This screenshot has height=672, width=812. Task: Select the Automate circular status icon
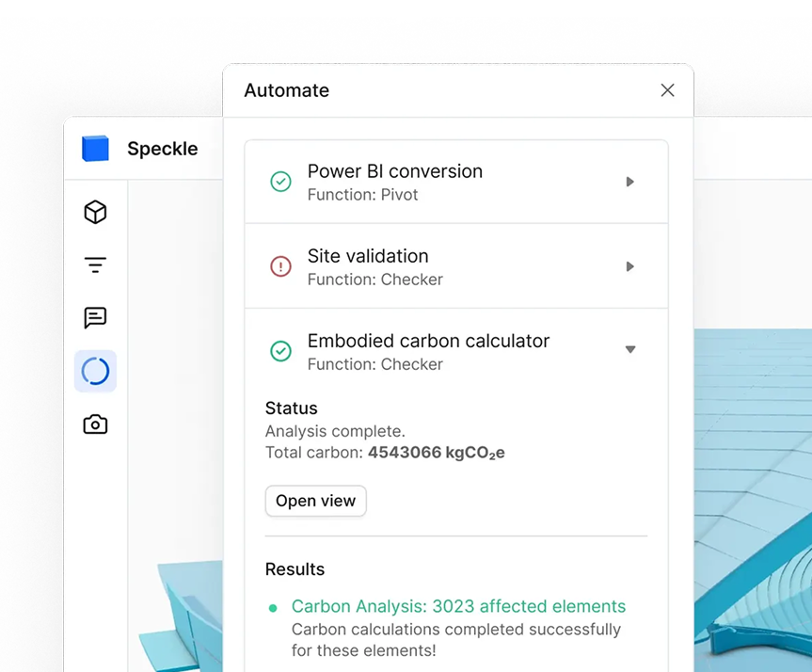pos(95,371)
